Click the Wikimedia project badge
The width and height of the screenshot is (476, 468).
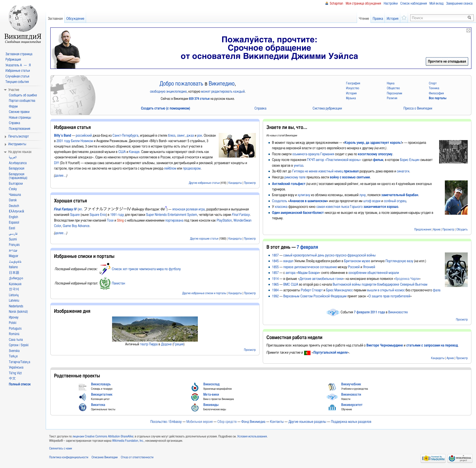460,458
